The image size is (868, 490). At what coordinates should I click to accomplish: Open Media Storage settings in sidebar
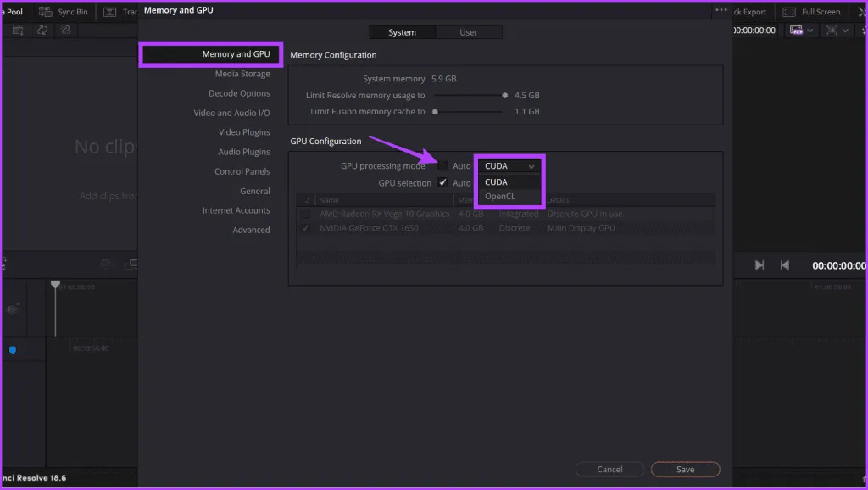pyautogui.click(x=242, y=74)
